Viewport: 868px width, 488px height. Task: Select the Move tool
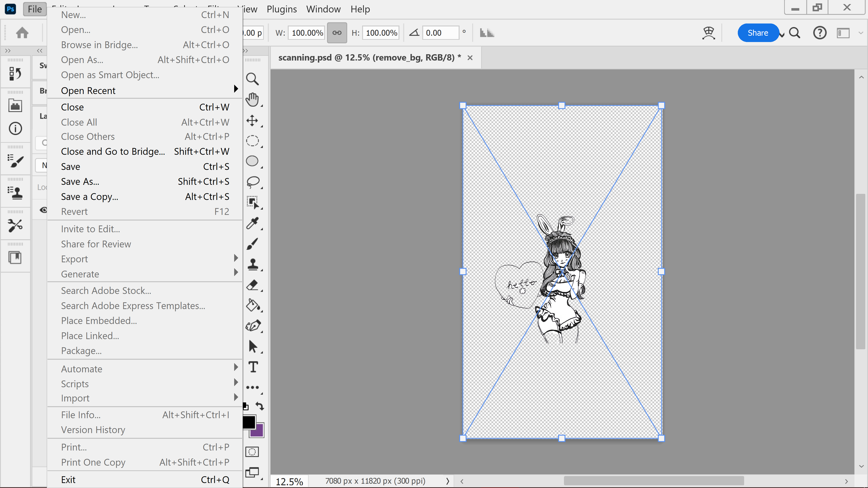(252, 121)
